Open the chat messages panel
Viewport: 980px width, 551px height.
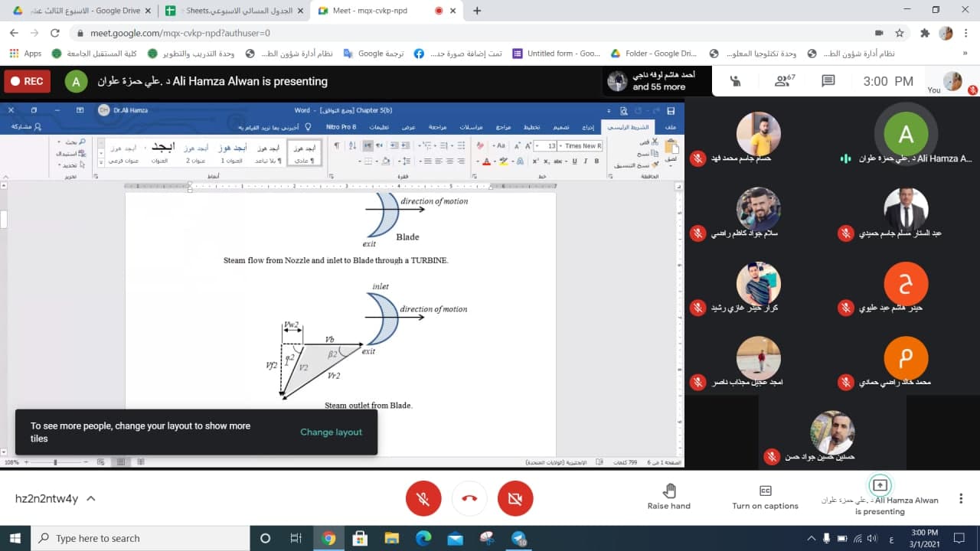tap(828, 81)
